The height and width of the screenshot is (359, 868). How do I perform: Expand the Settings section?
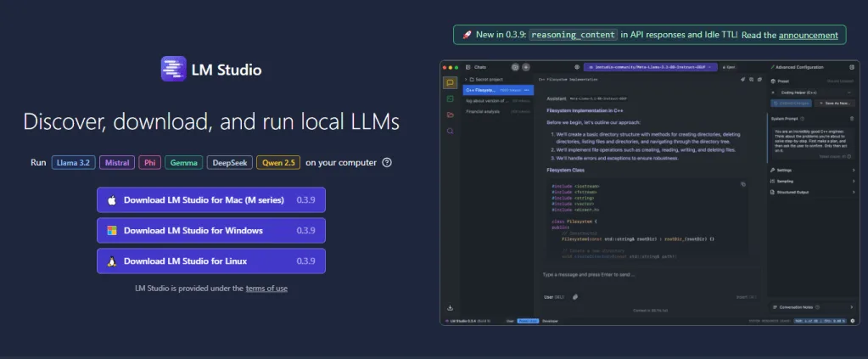(813, 170)
